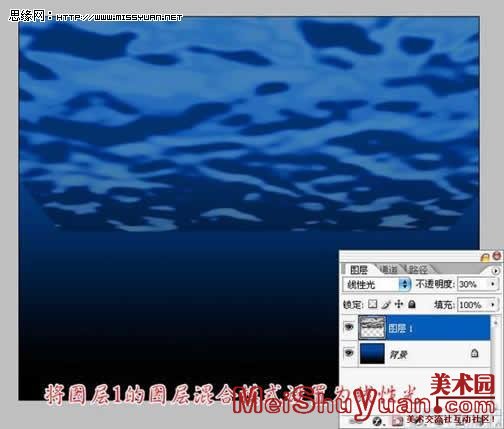Switch to the Paths (路径) tab
The height and width of the screenshot is (429, 504).
tap(418, 269)
